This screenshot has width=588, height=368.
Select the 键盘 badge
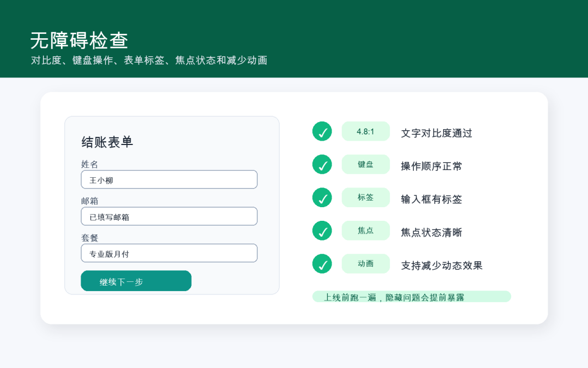(x=366, y=165)
